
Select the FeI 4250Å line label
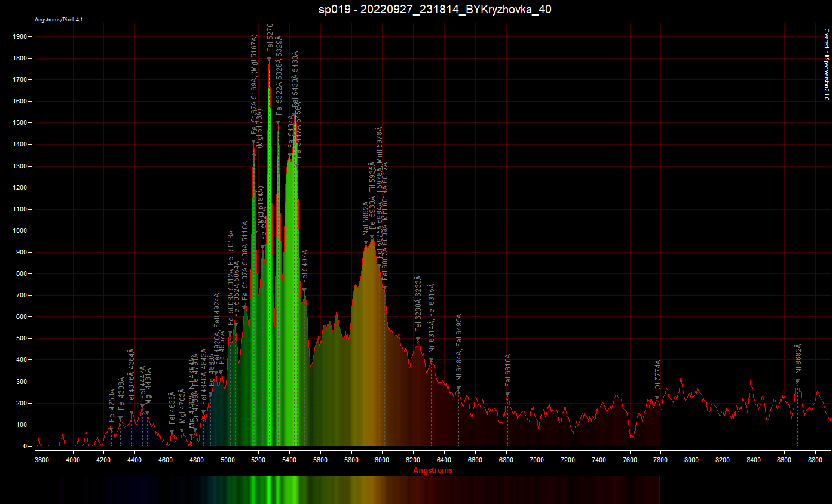pos(112,405)
